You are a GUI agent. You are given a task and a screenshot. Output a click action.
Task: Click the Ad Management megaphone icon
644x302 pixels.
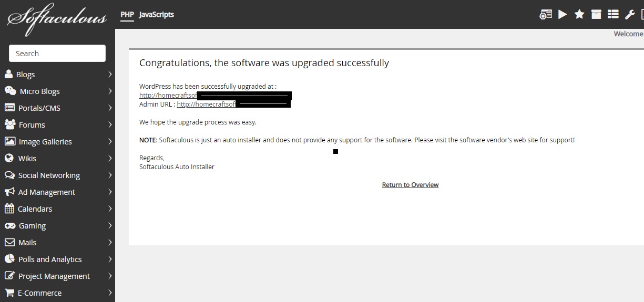point(9,192)
